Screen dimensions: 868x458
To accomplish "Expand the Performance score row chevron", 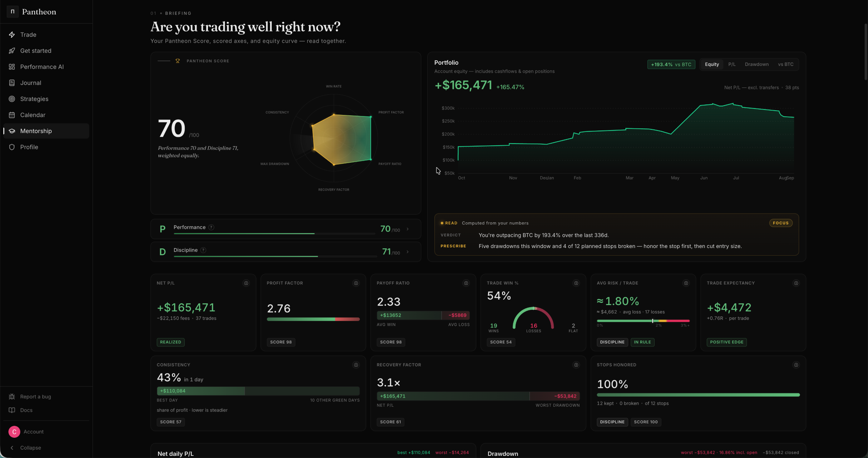I will coord(408,229).
